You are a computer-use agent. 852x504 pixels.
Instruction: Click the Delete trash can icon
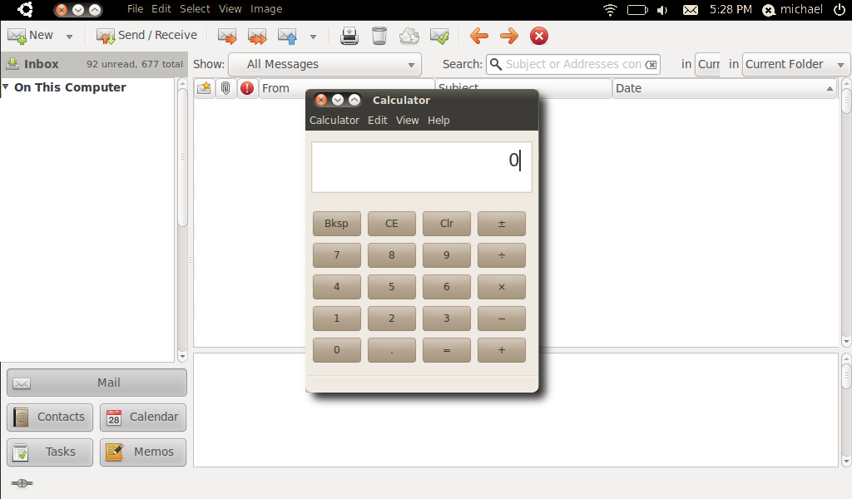[x=379, y=36]
